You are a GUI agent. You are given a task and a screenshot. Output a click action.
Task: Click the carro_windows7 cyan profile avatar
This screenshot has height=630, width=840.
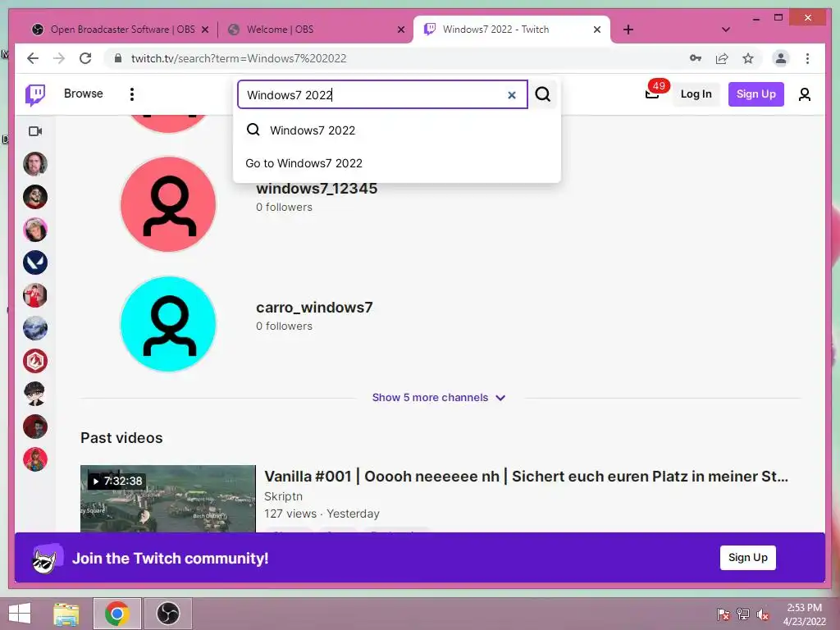pos(168,324)
